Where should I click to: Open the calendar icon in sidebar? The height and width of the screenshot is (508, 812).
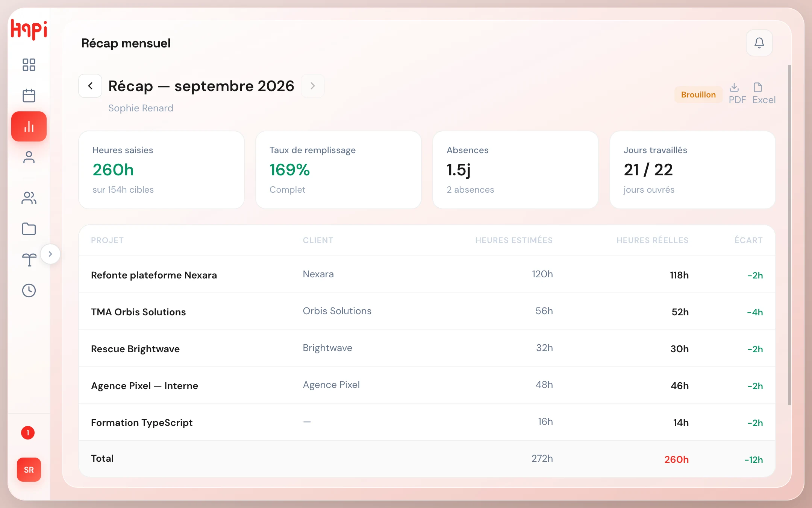pos(29,96)
